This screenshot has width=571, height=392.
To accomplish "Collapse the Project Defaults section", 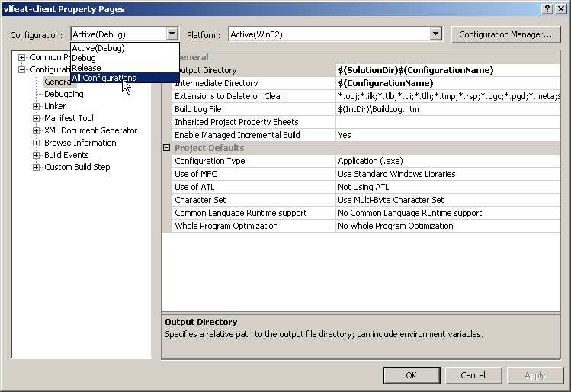I will tap(167, 148).
